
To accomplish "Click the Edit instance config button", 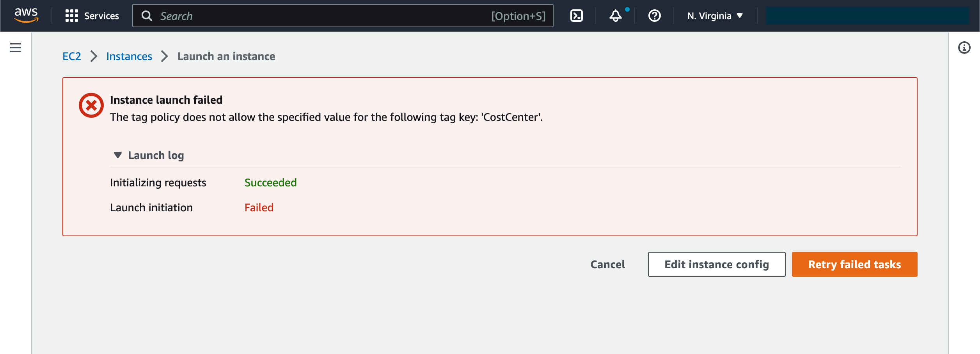I will 716,264.
